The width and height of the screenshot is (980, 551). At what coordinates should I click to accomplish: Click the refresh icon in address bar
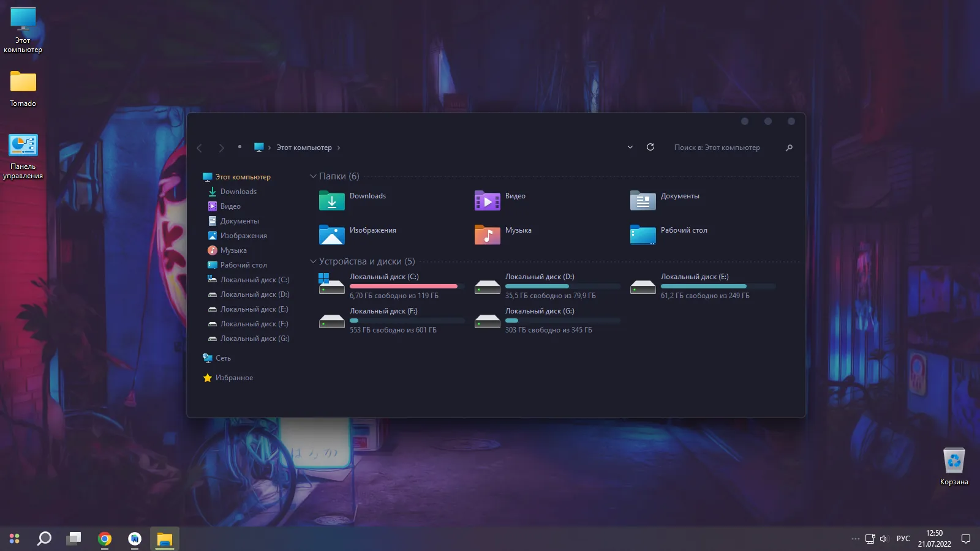(x=650, y=147)
